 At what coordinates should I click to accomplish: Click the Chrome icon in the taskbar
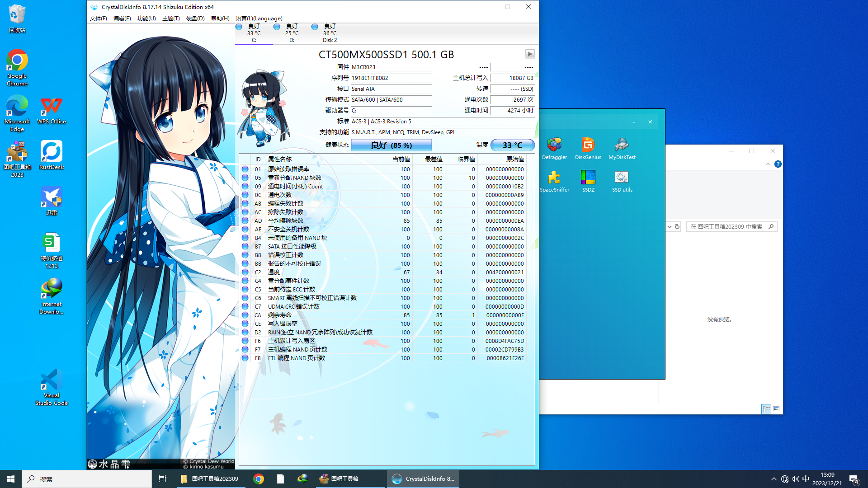(259, 479)
